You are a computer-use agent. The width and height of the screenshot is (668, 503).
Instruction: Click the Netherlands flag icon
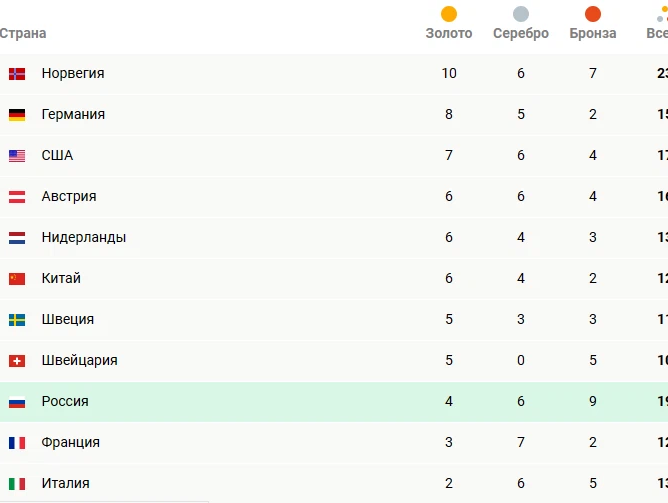(x=17, y=238)
